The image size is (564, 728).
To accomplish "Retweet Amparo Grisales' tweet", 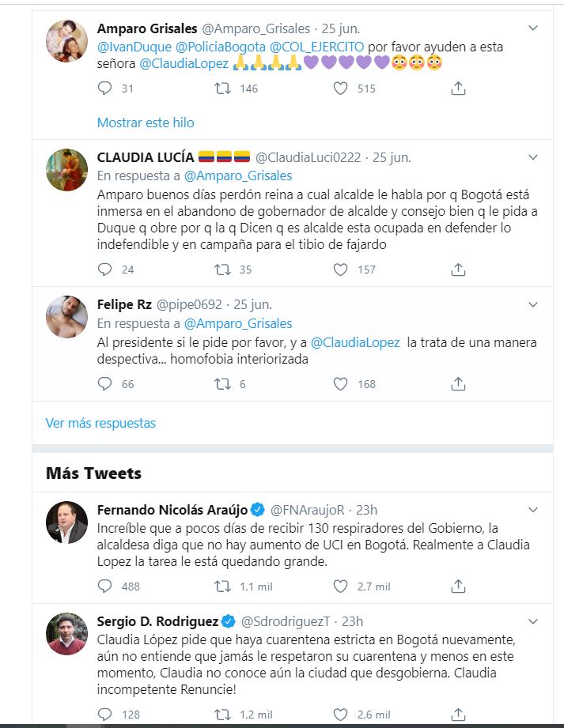I will tap(223, 89).
